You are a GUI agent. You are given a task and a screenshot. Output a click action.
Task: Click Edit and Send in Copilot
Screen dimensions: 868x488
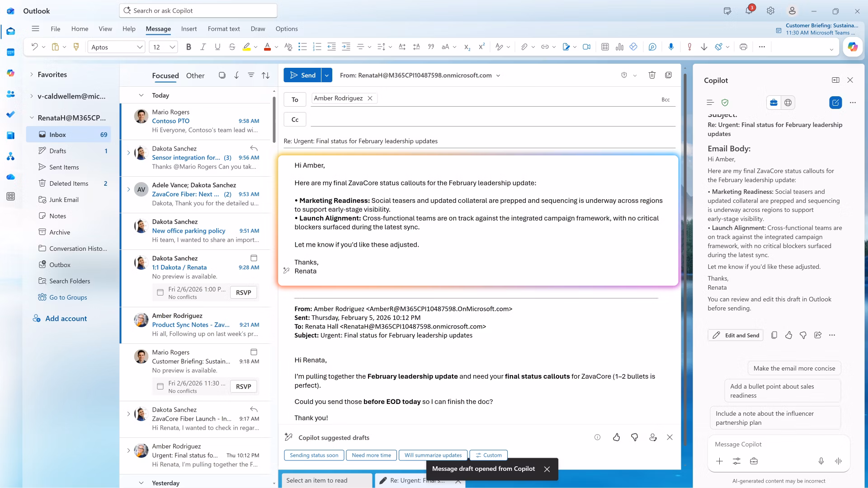(x=736, y=335)
